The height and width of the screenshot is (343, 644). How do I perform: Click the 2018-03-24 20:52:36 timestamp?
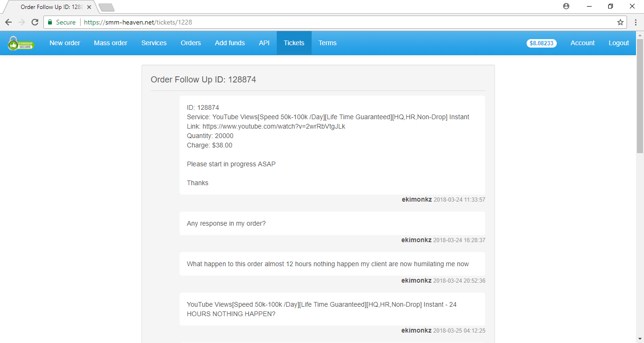(459, 281)
